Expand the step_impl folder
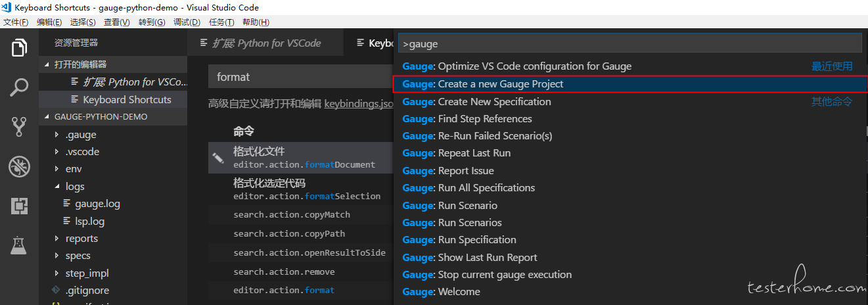Screen dimensions: 868x305 tap(113, 273)
